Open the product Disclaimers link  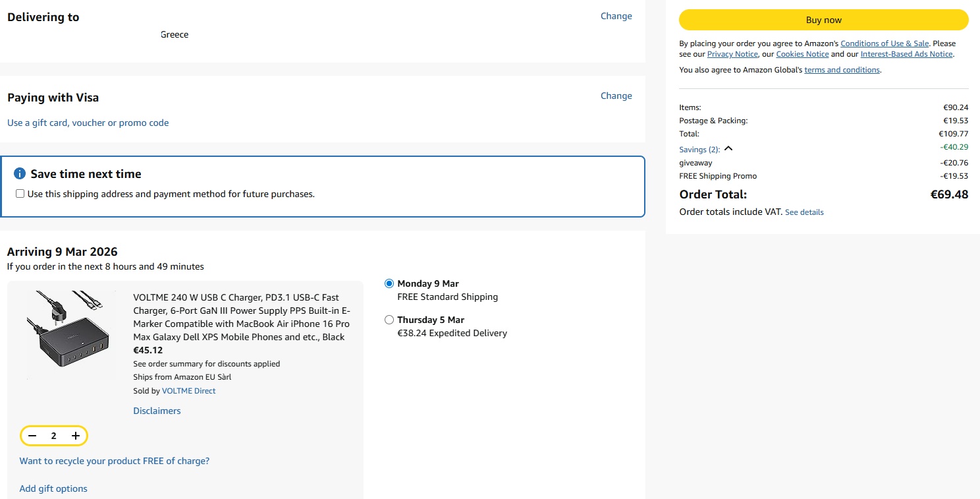point(157,411)
